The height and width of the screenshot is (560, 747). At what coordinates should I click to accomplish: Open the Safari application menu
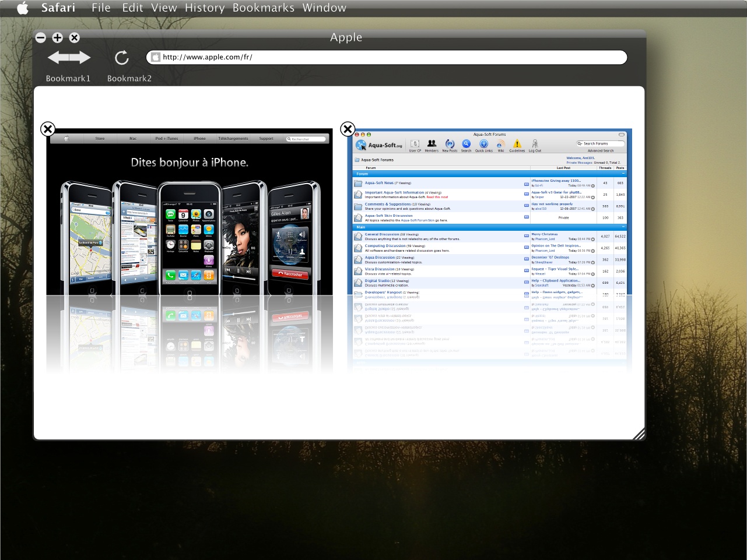tap(58, 8)
